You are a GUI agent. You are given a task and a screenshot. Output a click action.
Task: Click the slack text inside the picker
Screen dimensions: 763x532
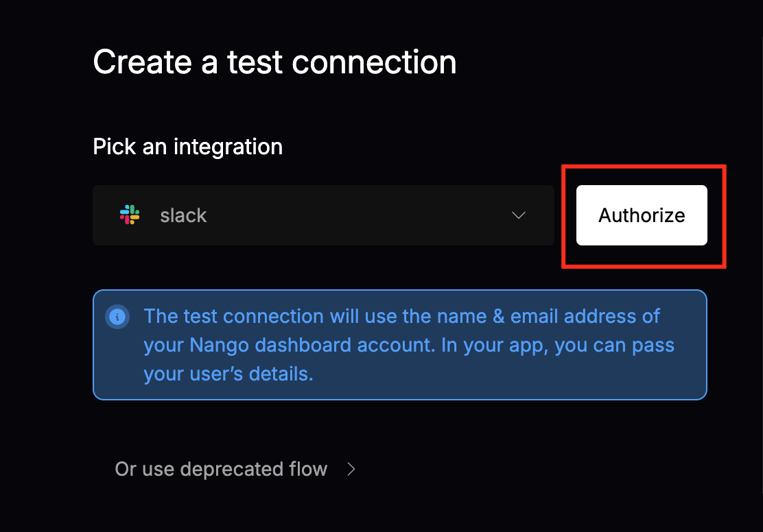tap(183, 215)
